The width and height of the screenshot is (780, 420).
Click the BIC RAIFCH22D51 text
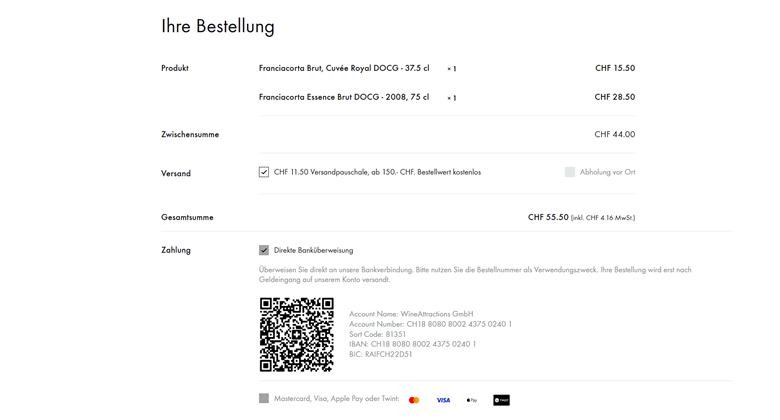coord(381,354)
